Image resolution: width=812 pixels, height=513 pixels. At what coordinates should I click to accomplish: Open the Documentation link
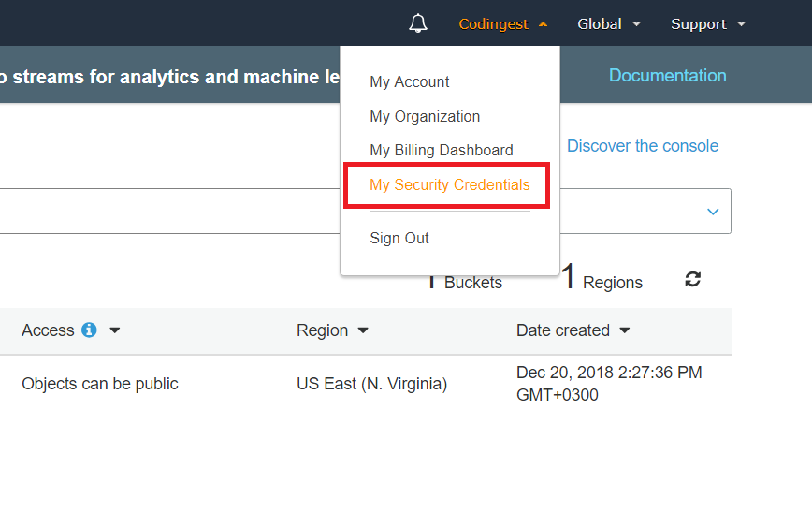pos(667,76)
